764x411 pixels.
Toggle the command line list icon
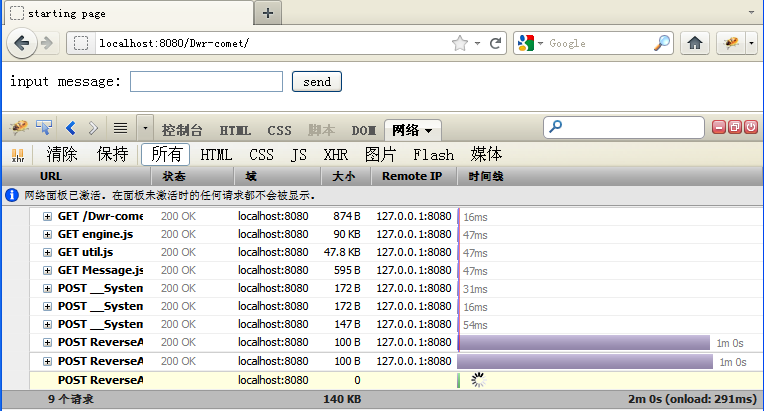120,128
